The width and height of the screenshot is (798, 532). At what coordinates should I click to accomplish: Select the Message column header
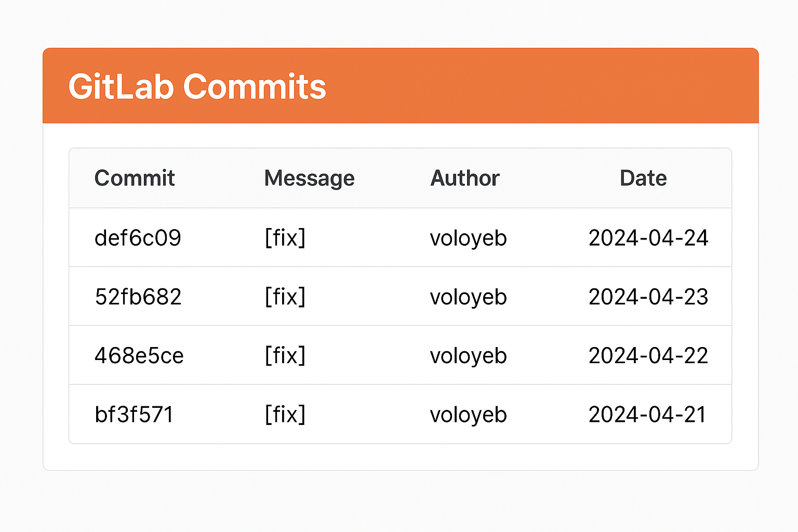[x=309, y=179]
